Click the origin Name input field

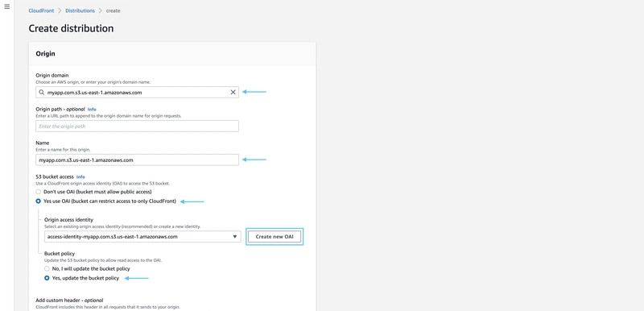point(137,160)
